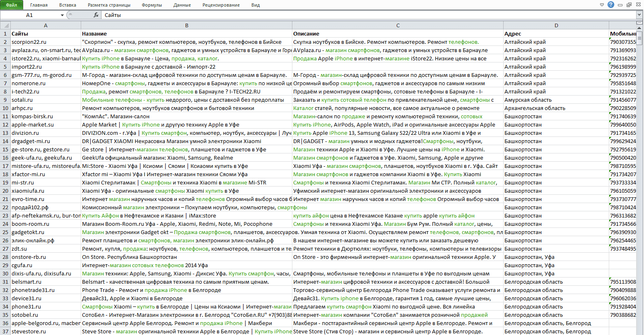Select row 9 by its row header

(x=5, y=100)
